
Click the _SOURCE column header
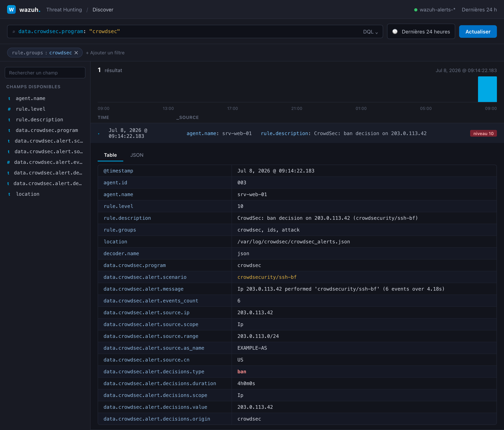(x=188, y=118)
